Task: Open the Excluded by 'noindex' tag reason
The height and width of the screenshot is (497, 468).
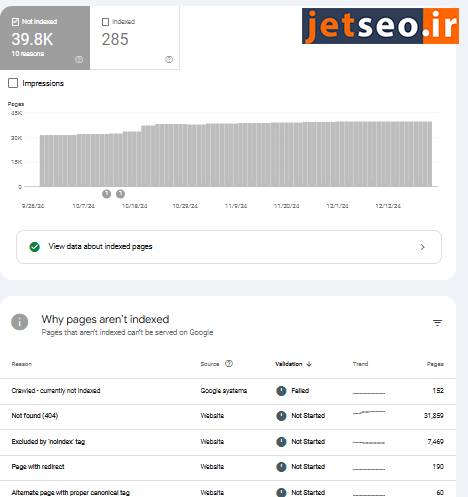Action: pos(48,442)
